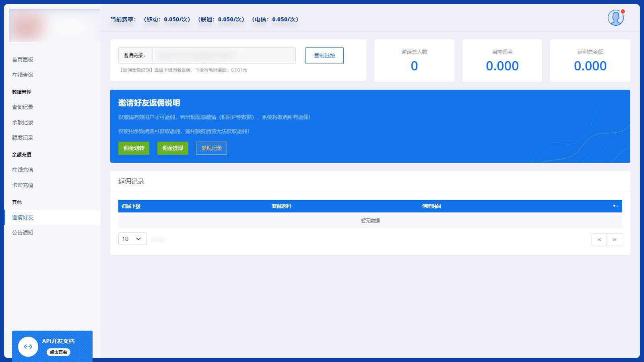
Task: Select 查询记录 from the sidebar
Action: [x=23, y=107]
